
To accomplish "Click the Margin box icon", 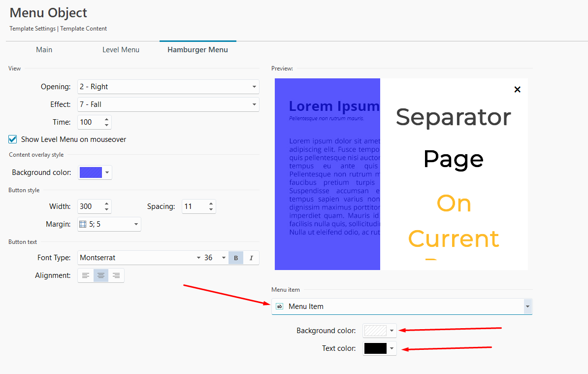I will (x=83, y=224).
